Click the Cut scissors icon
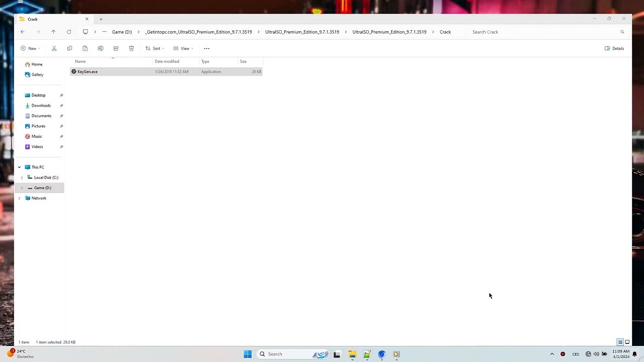Viewport: 644px width, 362px height. pyautogui.click(x=54, y=48)
